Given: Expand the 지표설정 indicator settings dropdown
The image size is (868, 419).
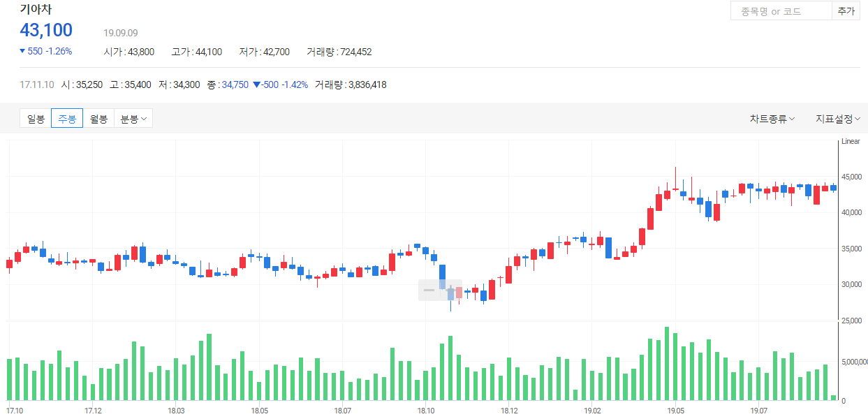Looking at the screenshot, I should 838,119.
